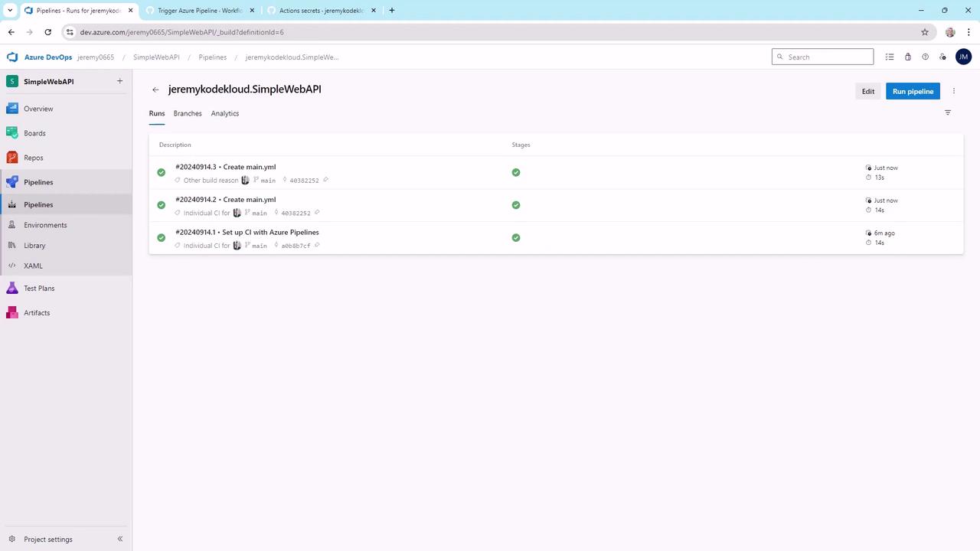Open the Help icon in header

coord(925,57)
